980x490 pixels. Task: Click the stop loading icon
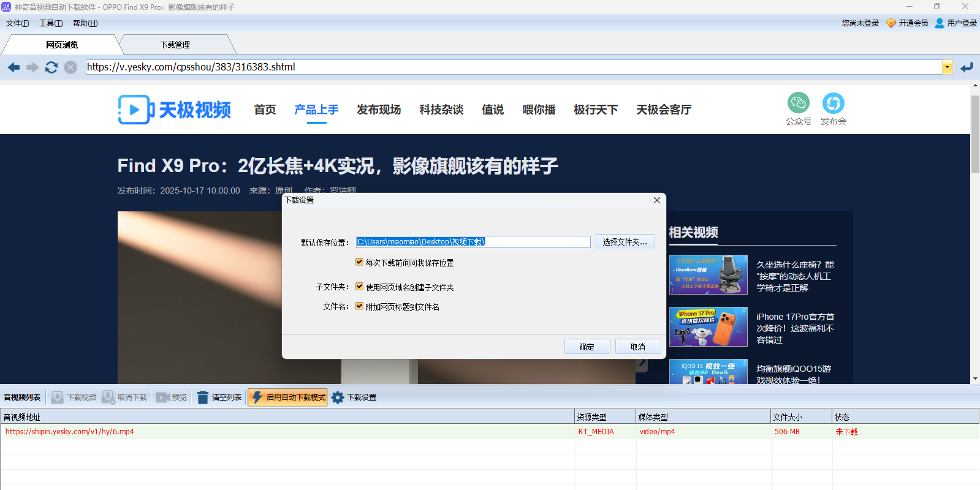(x=70, y=67)
